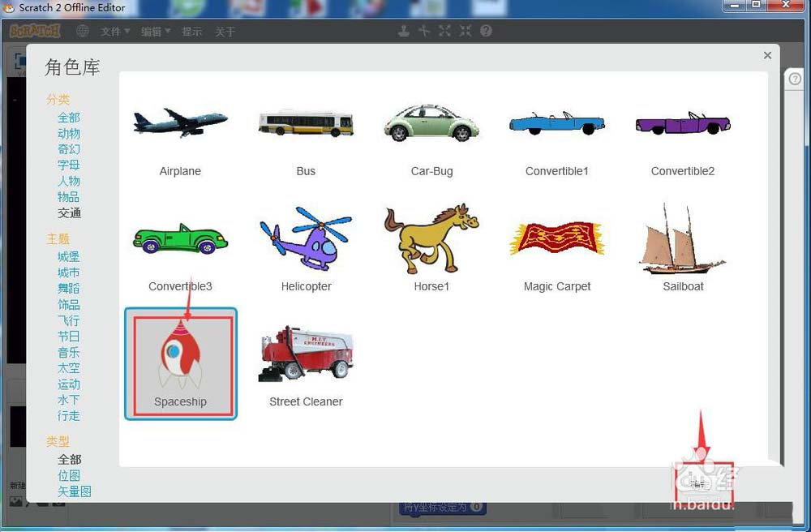This screenshot has height=532, width=811.
Task: Filter by 行走 theme
Action: (x=69, y=416)
